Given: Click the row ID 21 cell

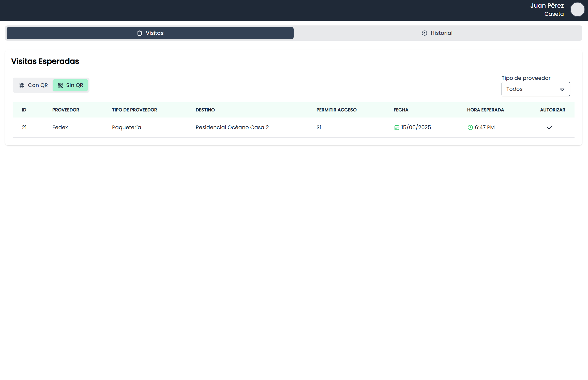Looking at the screenshot, I should [24, 127].
